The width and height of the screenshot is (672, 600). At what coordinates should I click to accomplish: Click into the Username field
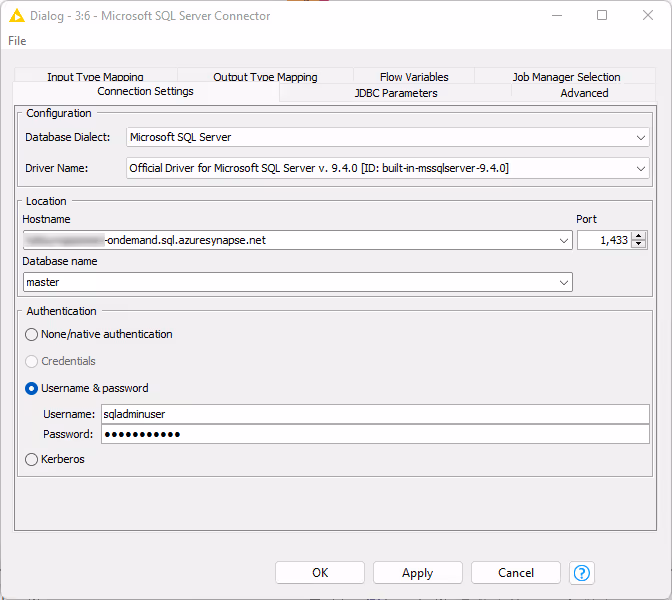tap(375, 414)
